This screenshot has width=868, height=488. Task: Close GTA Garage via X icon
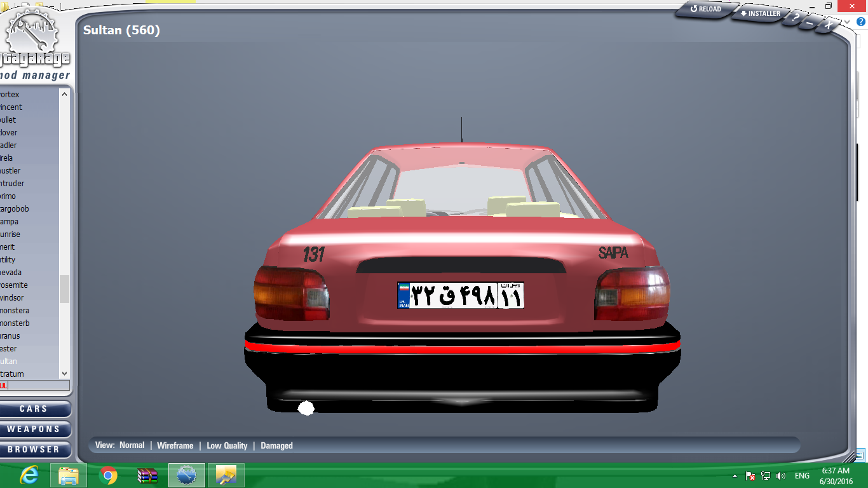point(828,25)
